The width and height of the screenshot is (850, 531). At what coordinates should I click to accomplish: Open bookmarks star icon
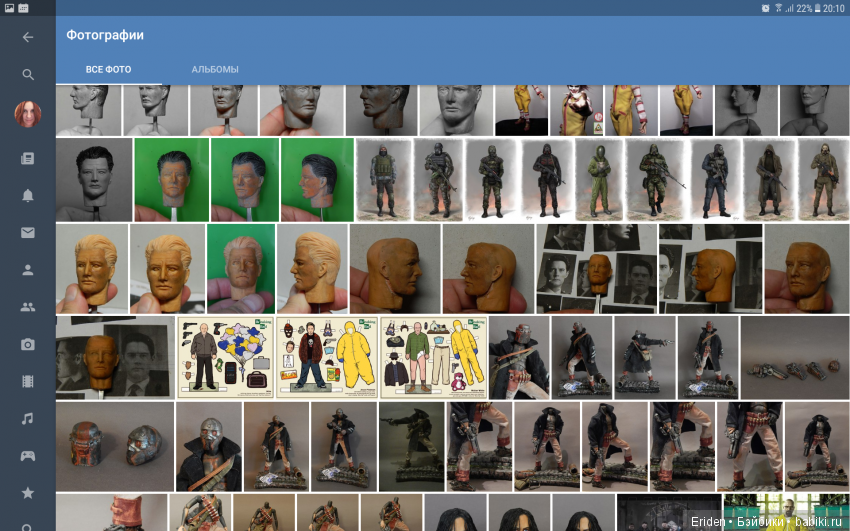[28, 493]
